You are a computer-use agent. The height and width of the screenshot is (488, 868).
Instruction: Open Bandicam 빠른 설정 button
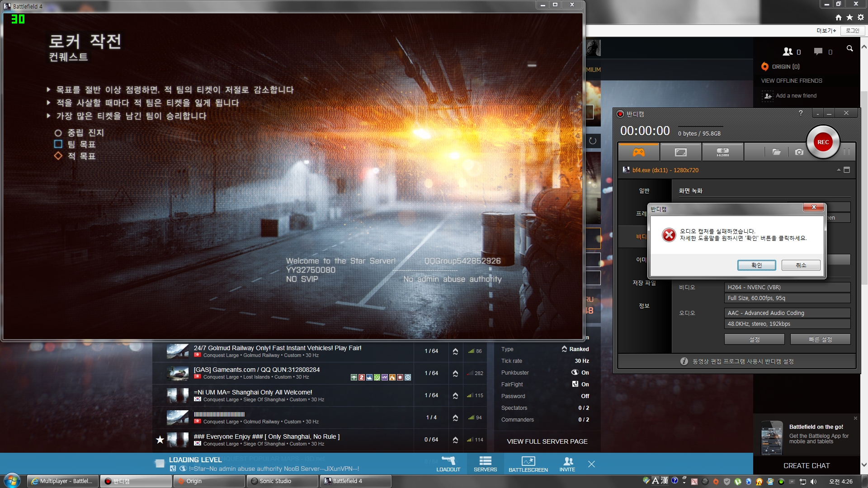tap(820, 339)
